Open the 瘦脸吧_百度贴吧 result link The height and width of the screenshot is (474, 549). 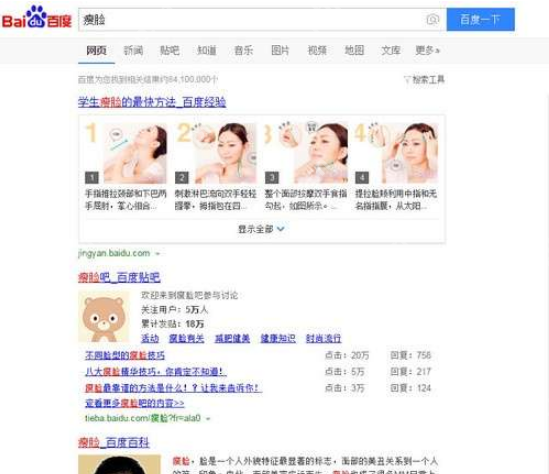point(119,278)
